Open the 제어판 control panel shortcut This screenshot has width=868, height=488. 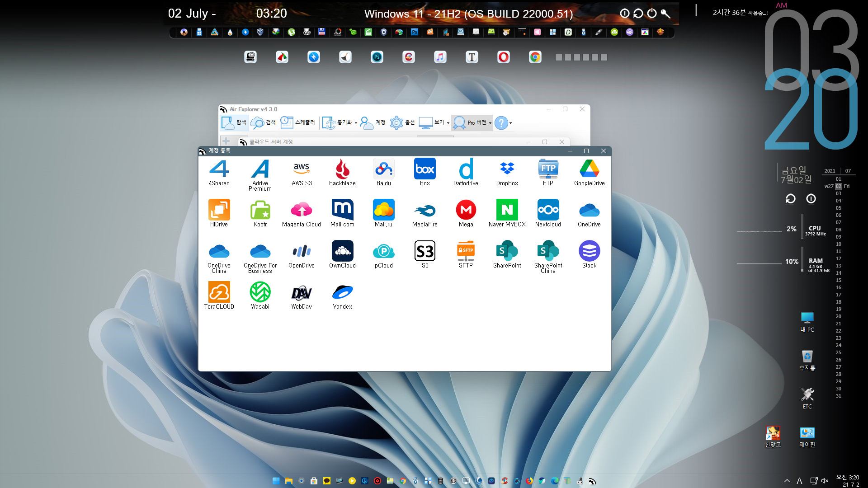click(x=807, y=437)
